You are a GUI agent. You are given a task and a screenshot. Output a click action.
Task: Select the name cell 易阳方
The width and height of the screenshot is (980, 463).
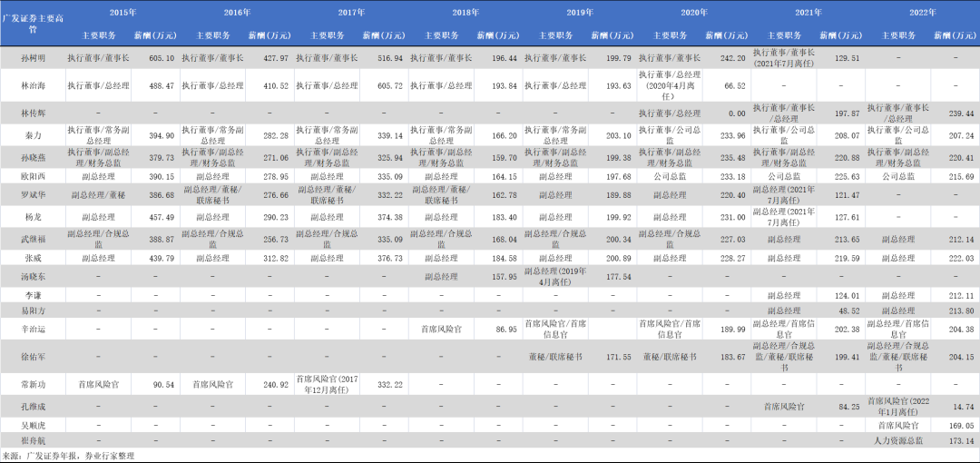click(33, 310)
